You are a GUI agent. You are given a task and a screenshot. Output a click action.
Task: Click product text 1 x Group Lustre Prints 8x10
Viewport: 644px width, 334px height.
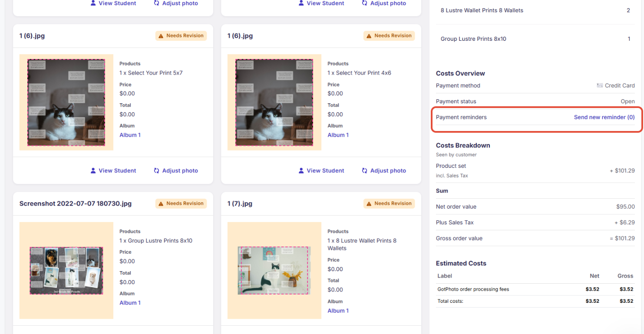(x=156, y=241)
